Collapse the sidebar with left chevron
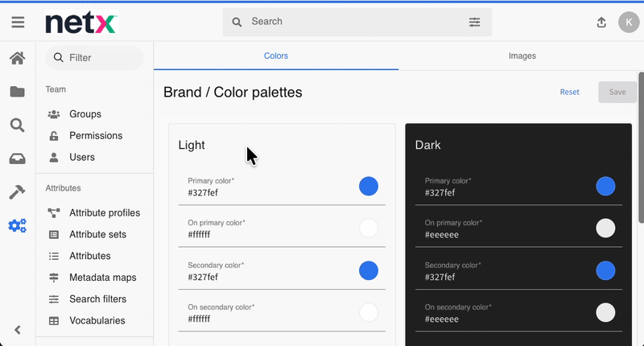This screenshot has width=644, height=346. coord(17,329)
